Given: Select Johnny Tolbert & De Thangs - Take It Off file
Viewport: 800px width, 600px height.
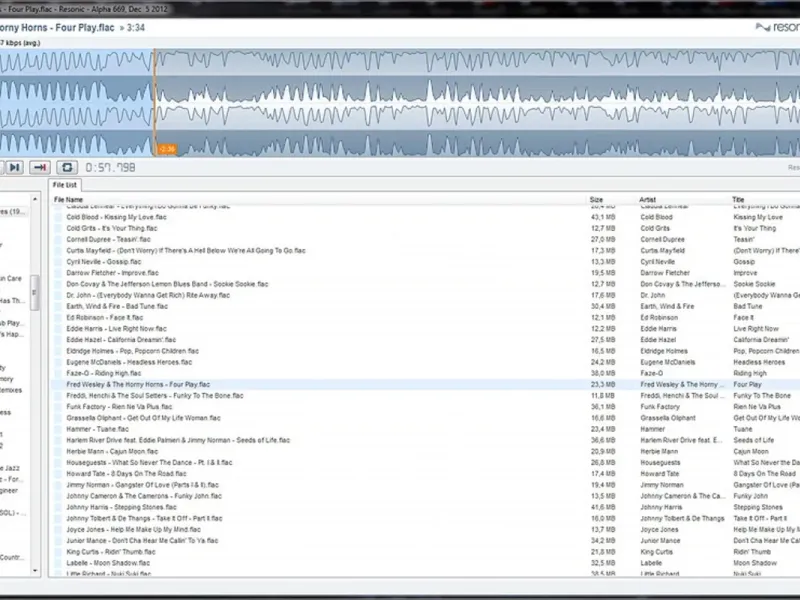Looking at the screenshot, I should pyautogui.click(x=144, y=518).
